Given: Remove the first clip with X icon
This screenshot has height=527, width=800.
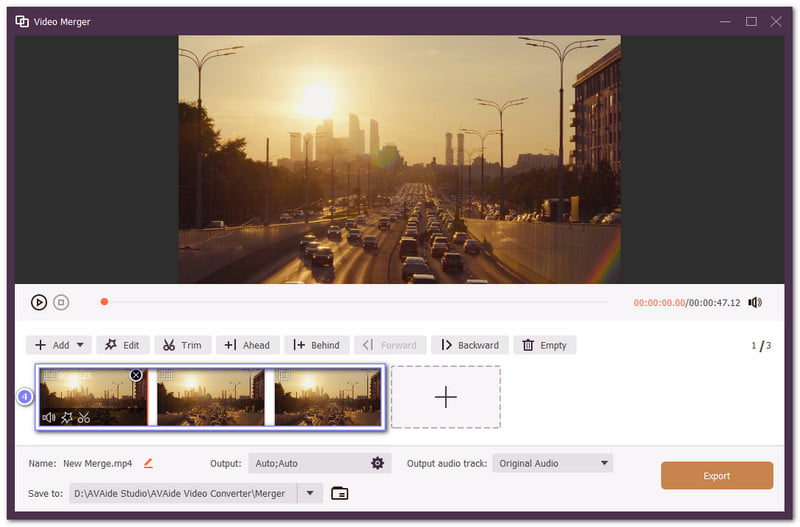Looking at the screenshot, I should [136, 375].
